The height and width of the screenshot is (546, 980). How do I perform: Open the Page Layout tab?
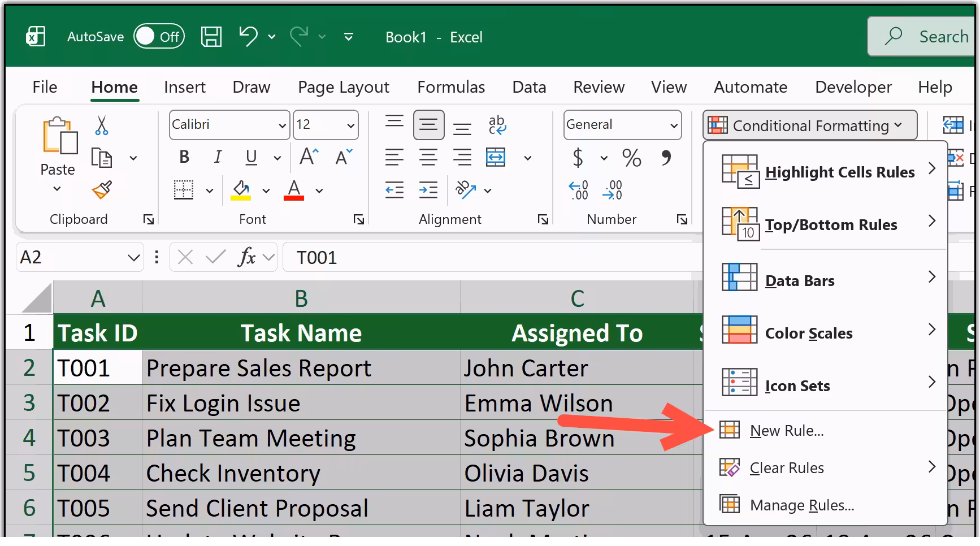pos(344,87)
